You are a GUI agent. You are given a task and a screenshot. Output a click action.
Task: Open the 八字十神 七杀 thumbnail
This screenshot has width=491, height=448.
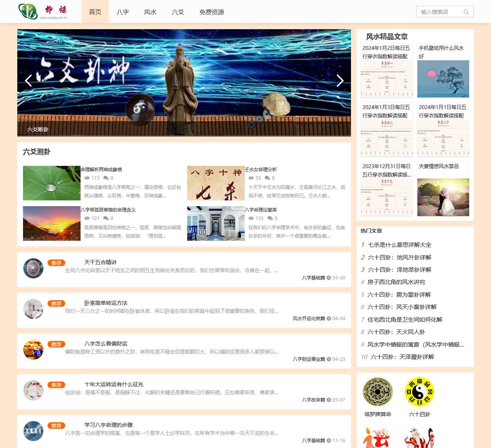216,183
